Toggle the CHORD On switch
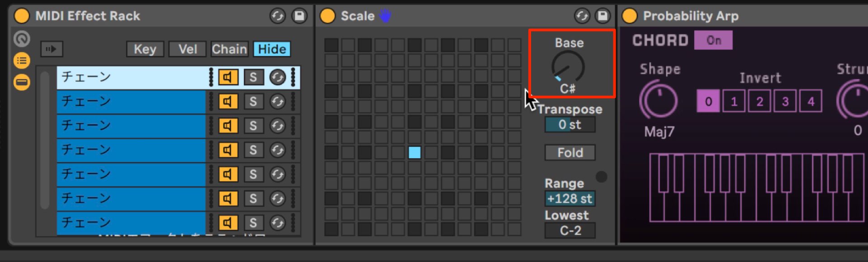The image size is (868, 262). [x=714, y=40]
